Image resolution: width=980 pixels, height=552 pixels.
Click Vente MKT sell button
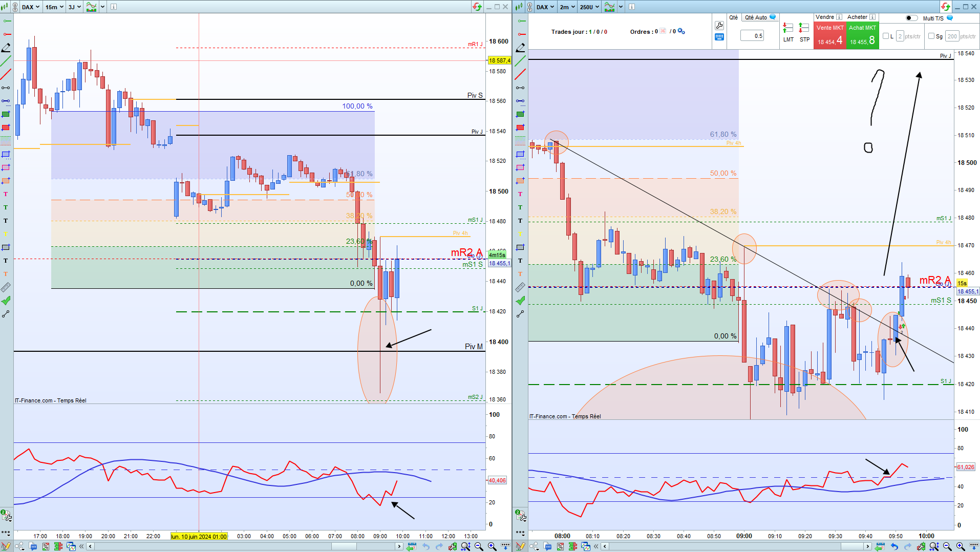(x=830, y=36)
